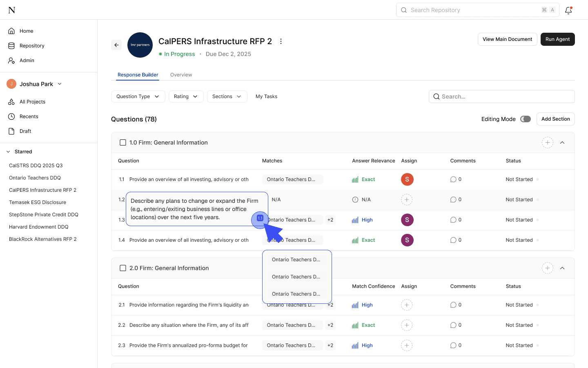
Task: Check the 1.0 Firm: General Information checkbox
Action: pos(122,143)
